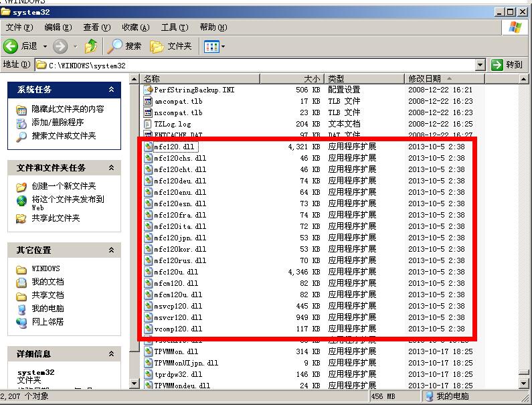
Task: Click the share this folder icon
Action: [x=21, y=219]
